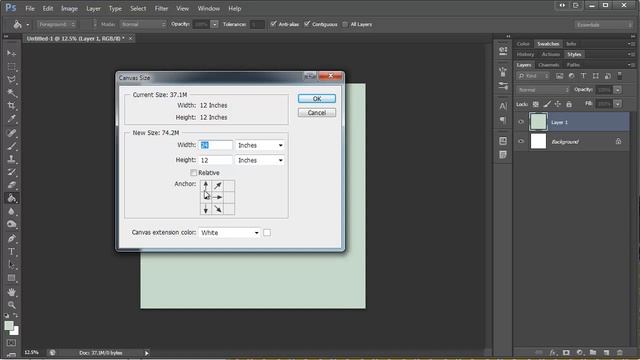Click the canvas extension color swatch
This screenshot has height=360, width=640.
point(267,233)
